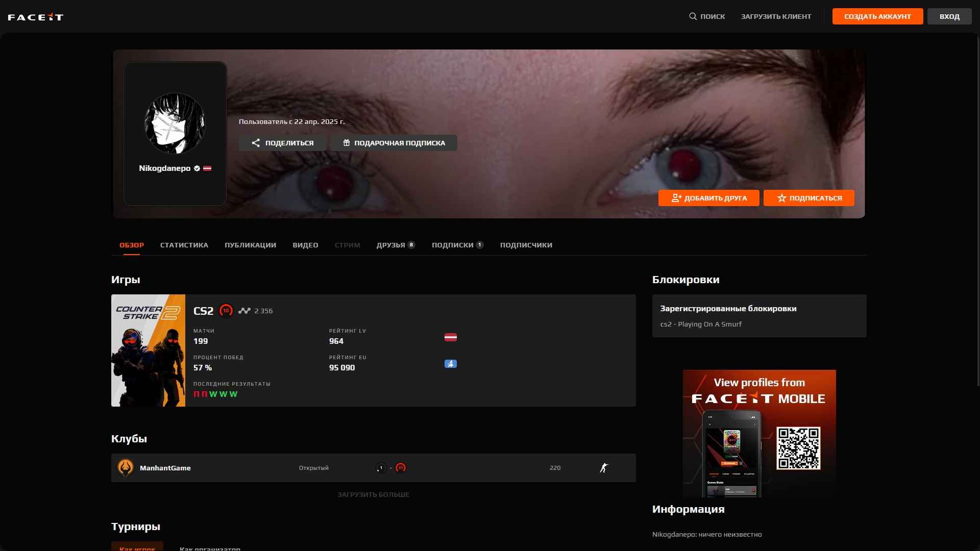Open the Подписчики tab

pos(526,245)
